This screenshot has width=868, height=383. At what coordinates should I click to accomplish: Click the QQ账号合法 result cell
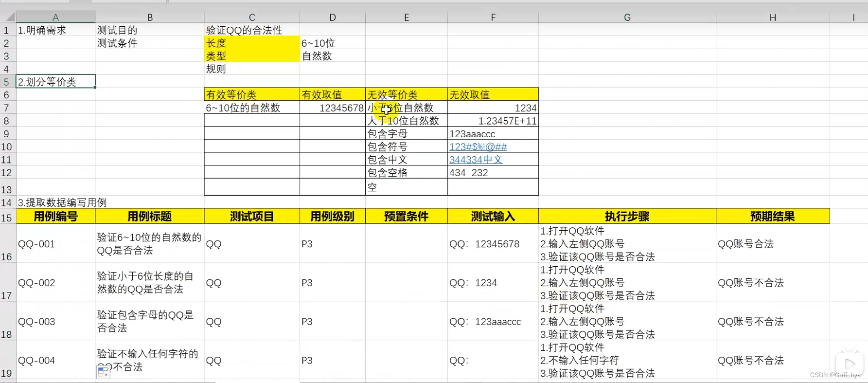click(773, 244)
